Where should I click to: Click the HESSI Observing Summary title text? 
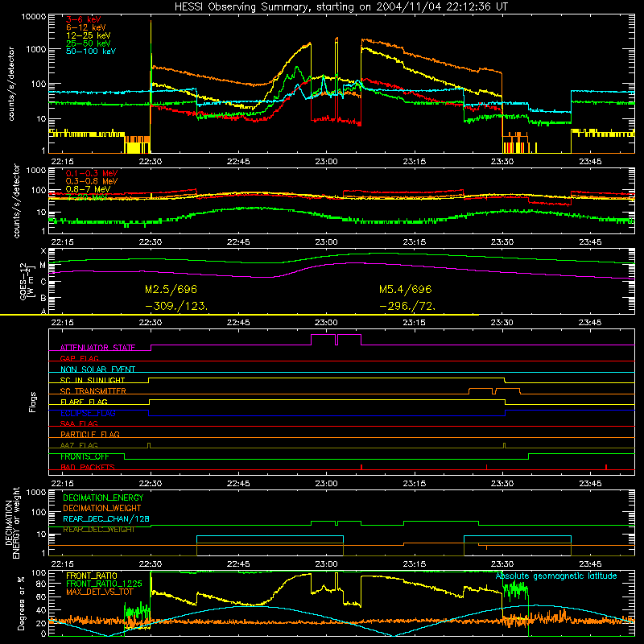tap(341, 7)
